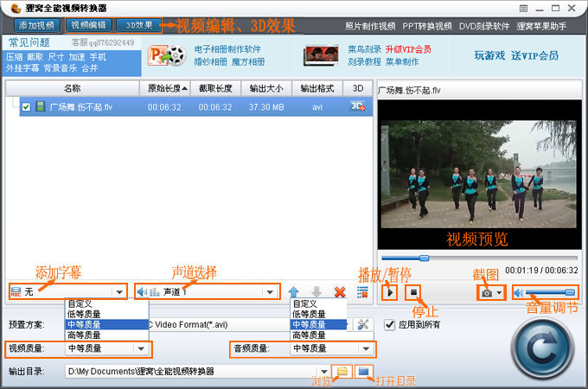Click the 37.30 MB output size cell
Viewport: 588px width, 389px height.
coord(266,107)
